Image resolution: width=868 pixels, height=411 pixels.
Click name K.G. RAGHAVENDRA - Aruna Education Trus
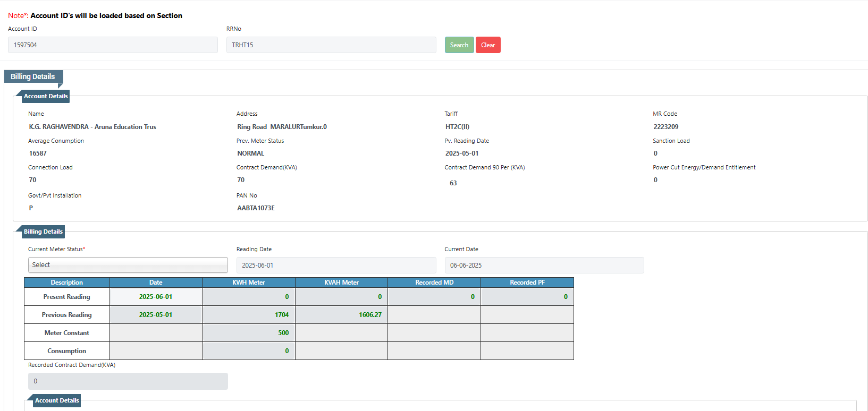coord(92,127)
